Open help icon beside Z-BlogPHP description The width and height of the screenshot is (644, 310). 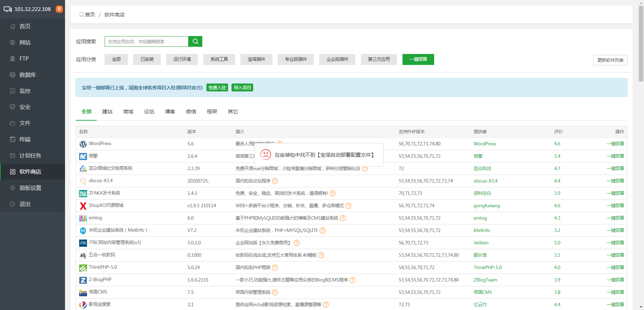click(x=352, y=280)
